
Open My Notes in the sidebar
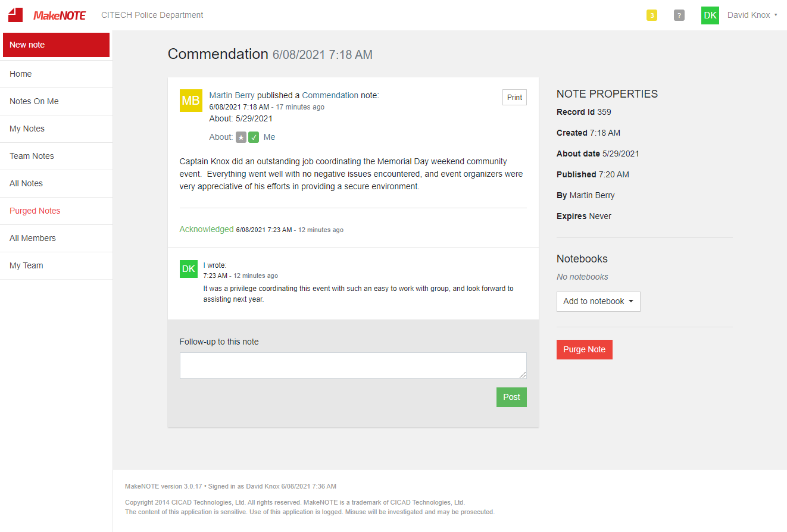pos(56,129)
